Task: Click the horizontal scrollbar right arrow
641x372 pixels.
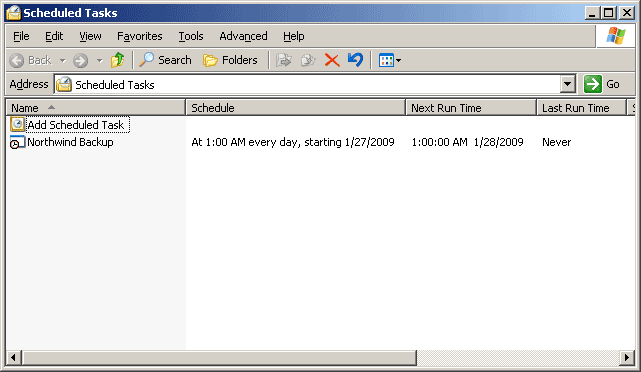Action: 627,358
